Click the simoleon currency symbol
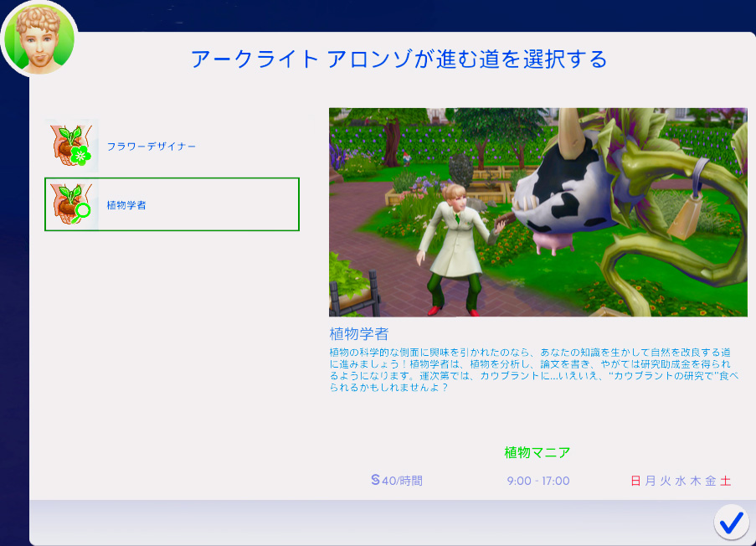 375,480
